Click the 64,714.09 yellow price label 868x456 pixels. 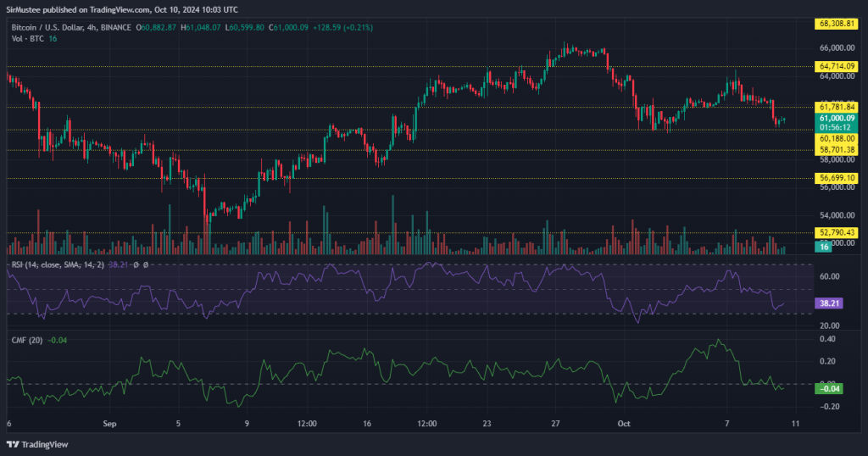pos(838,66)
